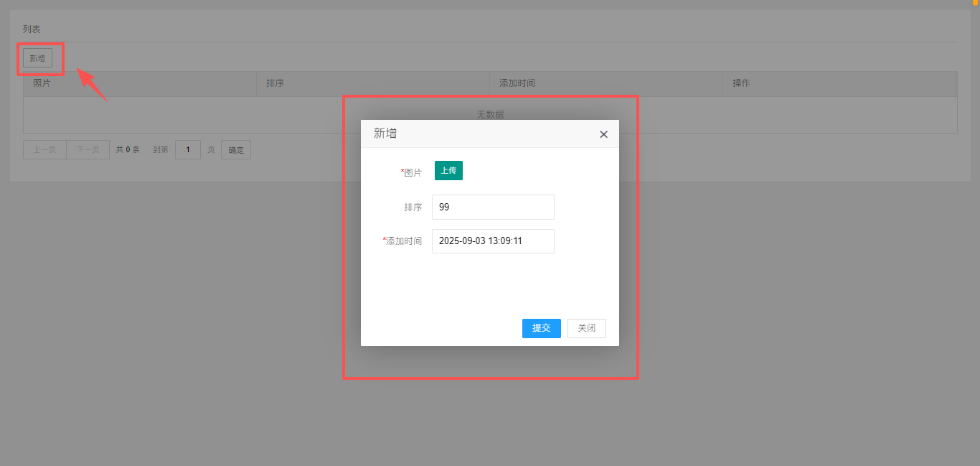Viewport: 980px width, 466px height.
Task: Go to previous page via 上一页
Action: (x=44, y=150)
